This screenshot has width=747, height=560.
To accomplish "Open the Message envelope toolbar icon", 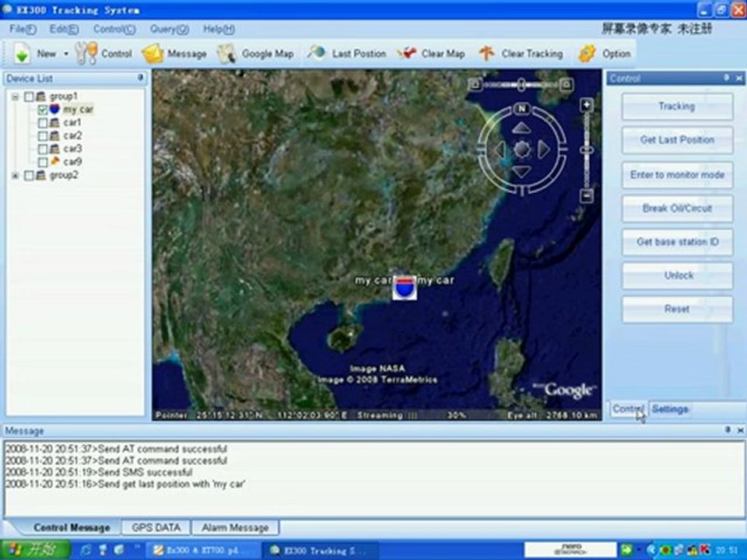I will tap(153, 54).
